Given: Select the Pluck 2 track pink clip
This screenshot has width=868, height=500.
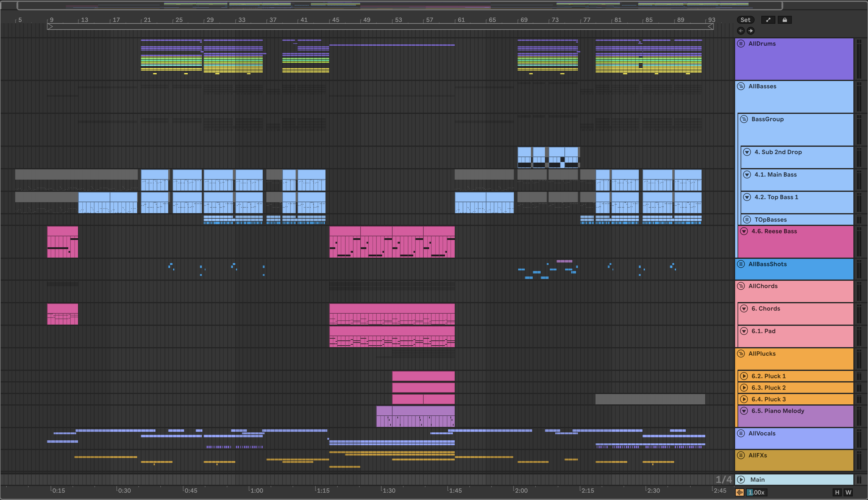Looking at the screenshot, I should click(x=423, y=388).
